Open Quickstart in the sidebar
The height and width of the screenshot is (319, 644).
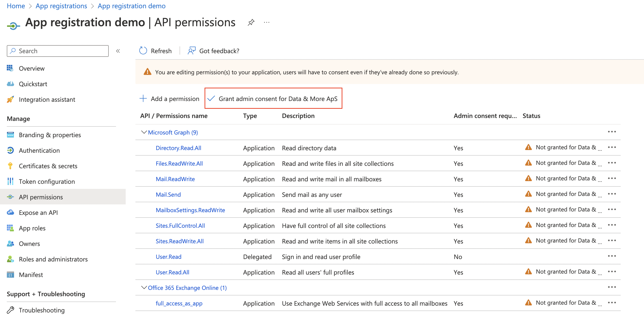click(33, 84)
